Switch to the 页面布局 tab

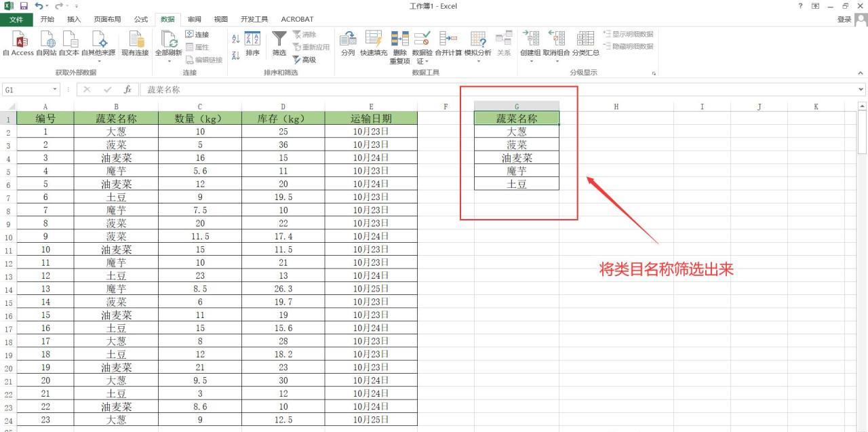pos(107,19)
